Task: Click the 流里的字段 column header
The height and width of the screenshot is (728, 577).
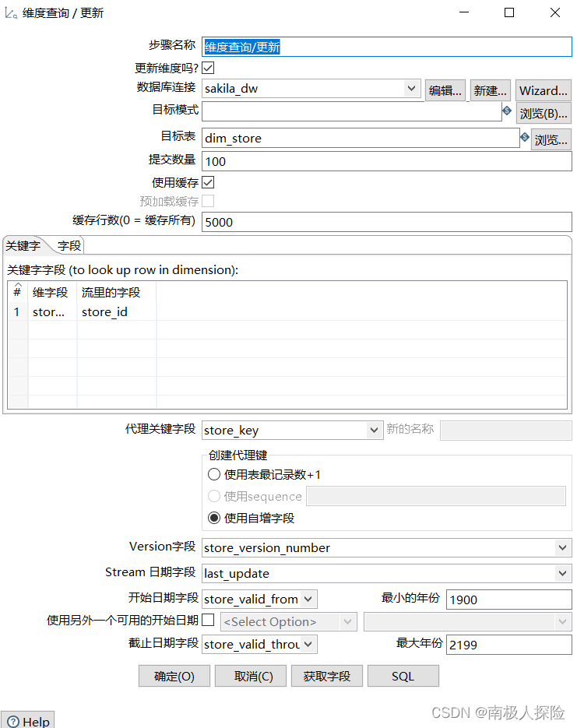Action: (x=117, y=292)
